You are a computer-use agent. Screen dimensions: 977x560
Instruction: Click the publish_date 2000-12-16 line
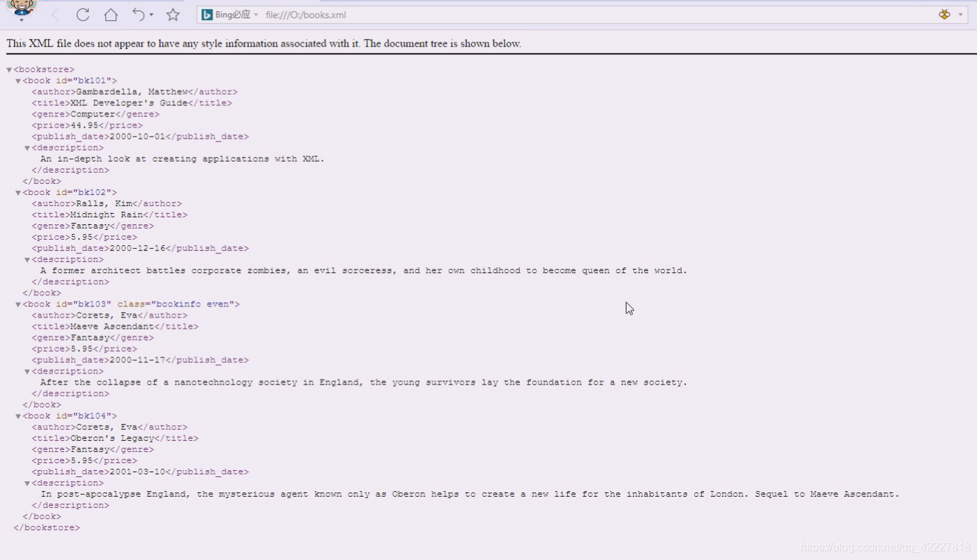click(140, 249)
